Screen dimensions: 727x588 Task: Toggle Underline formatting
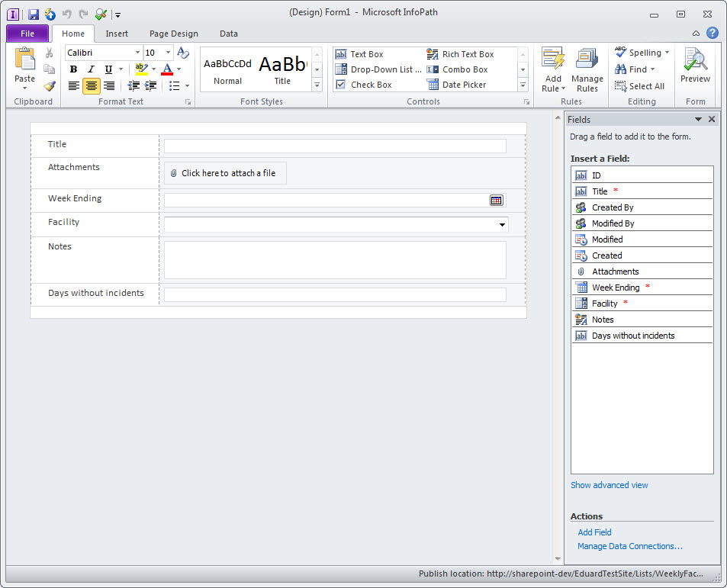(x=108, y=69)
